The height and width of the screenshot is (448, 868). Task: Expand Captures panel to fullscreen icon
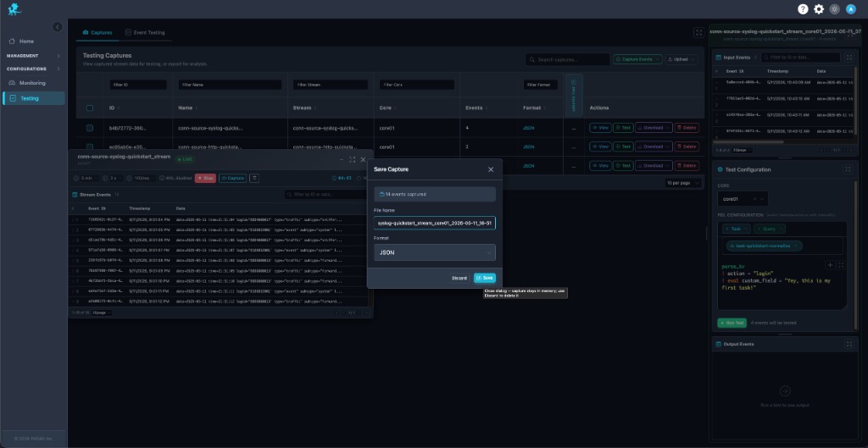pos(699,33)
